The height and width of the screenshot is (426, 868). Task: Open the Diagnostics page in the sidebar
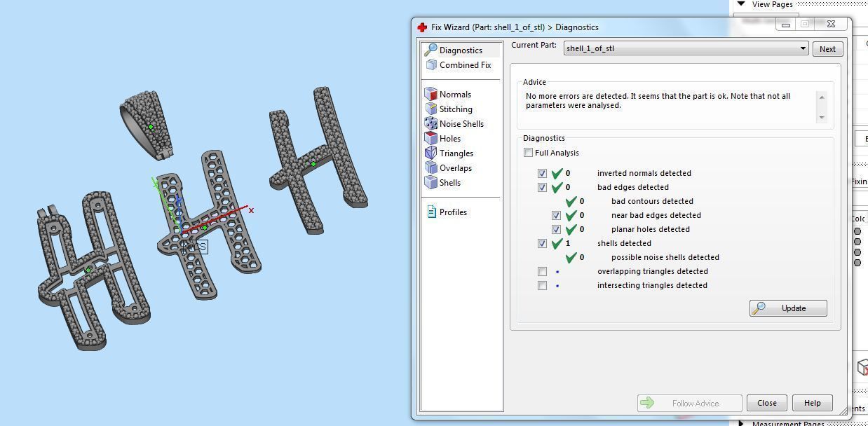[461, 50]
